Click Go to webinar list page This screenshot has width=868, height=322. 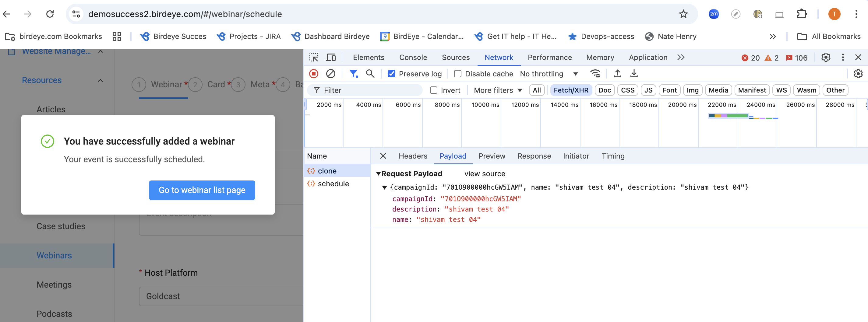[x=202, y=190]
